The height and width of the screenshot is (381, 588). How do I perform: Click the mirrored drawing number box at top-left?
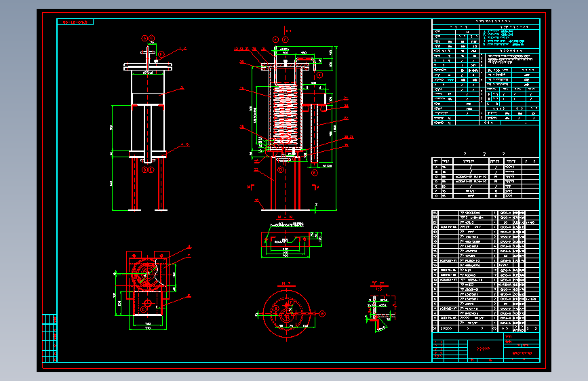75,22
